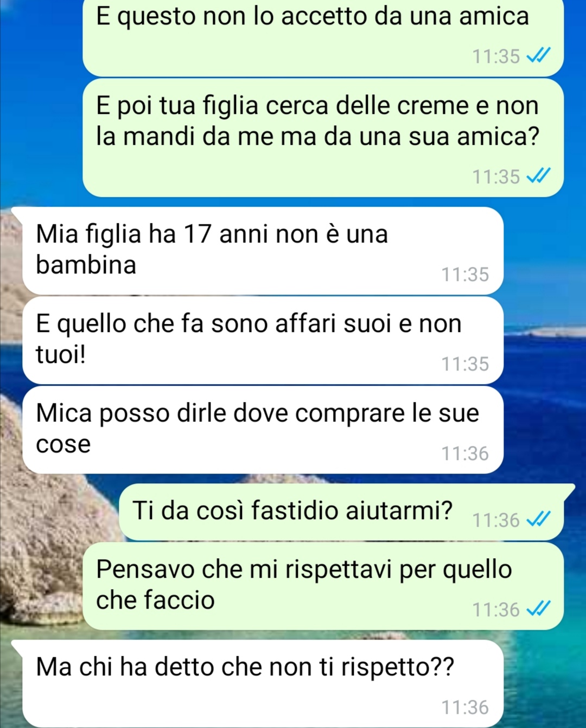Tap 11:35 timestamp on 'accetto da una amica' message
This screenshot has width=586, height=728.
pyautogui.click(x=496, y=56)
